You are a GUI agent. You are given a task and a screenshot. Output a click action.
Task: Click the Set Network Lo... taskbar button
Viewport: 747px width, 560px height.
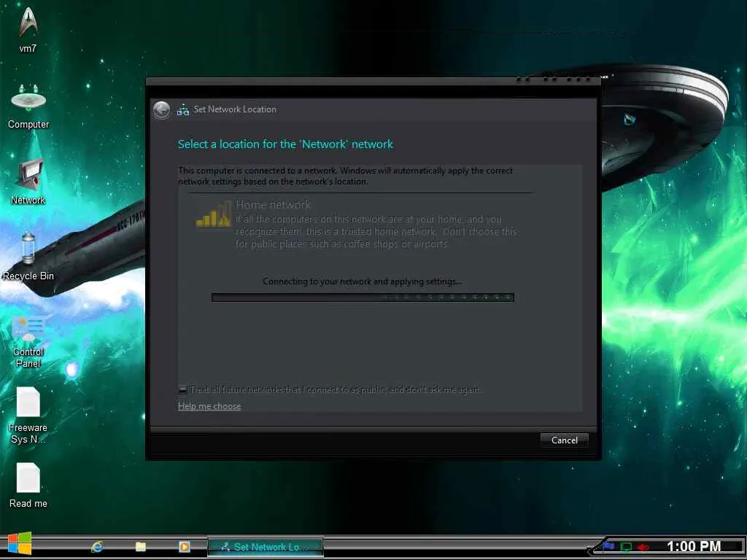click(x=266, y=547)
